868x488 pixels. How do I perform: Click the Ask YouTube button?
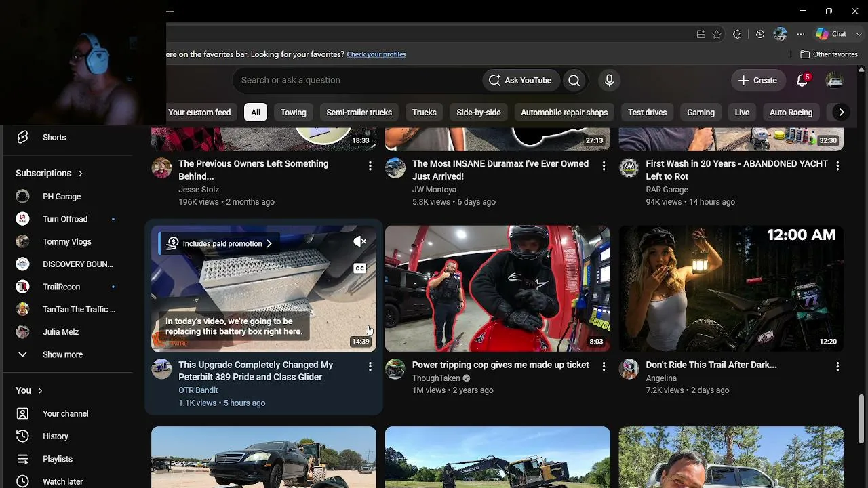[521, 80]
